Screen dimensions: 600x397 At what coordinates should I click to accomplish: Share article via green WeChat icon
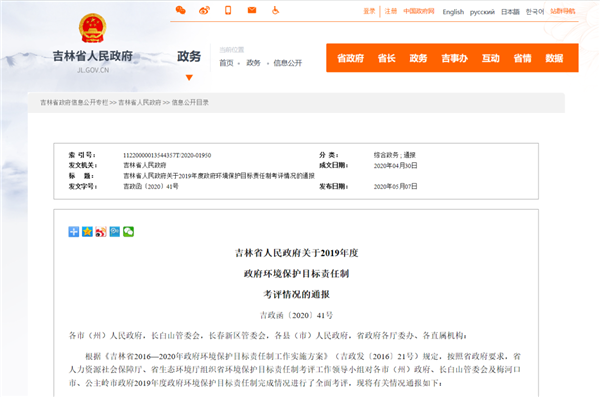click(129, 232)
